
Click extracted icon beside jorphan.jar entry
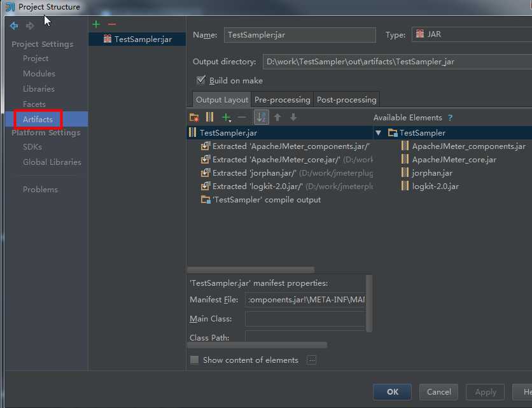(206, 172)
